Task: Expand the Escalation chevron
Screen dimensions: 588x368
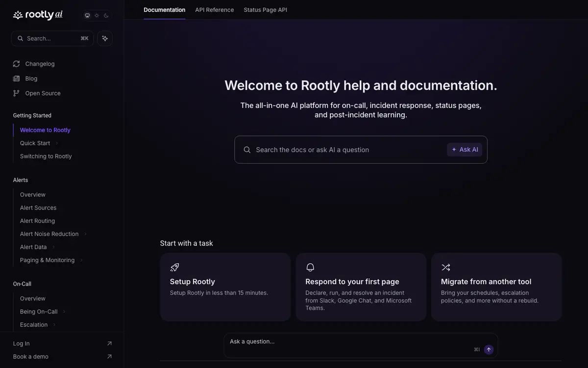Action: pos(54,325)
